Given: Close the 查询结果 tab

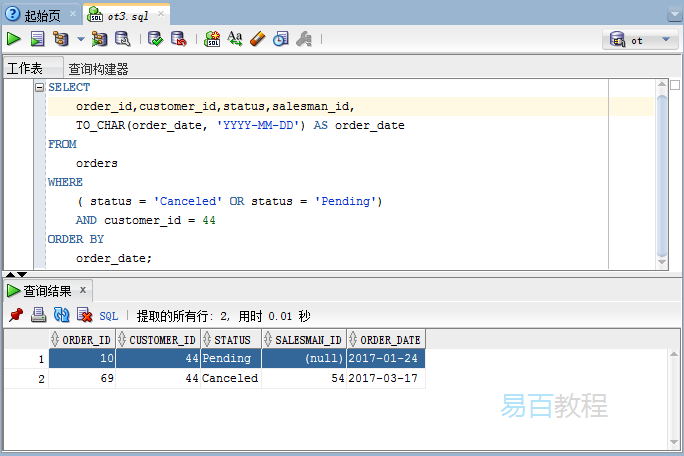Looking at the screenshot, I should (x=83, y=291).
